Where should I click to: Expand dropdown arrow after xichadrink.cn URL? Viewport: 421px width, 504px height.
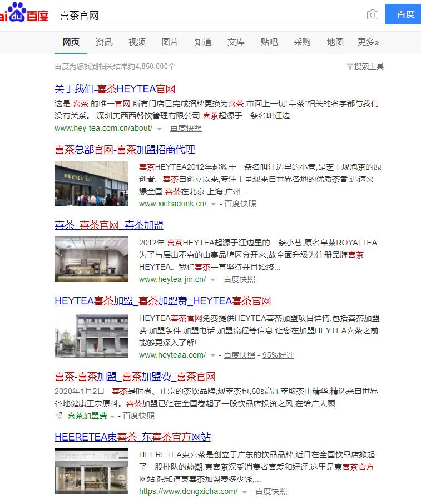[x=213, y=204]
